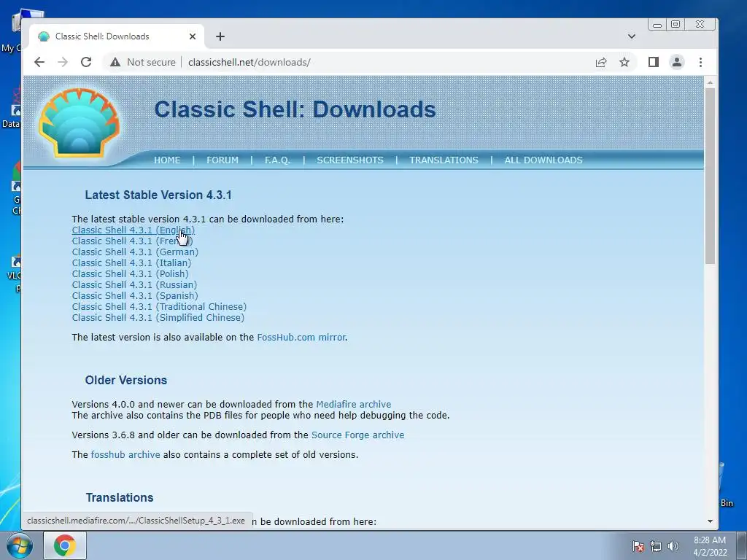Open the fosshub archive link
The width and height of the screenshot is (747, 560).
125,455
